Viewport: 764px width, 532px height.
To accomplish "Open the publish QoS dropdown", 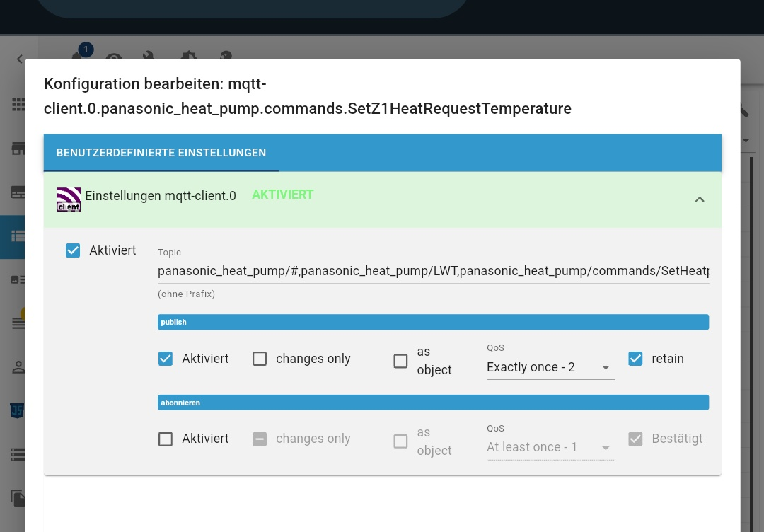I will click(x=550, y=367).
